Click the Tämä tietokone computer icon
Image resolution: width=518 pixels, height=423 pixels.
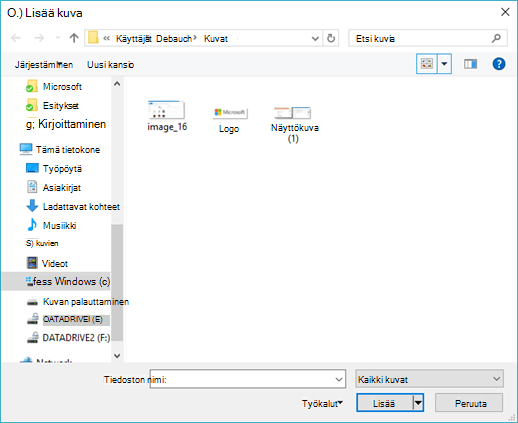pyautogui.click(x=26, y=149)
